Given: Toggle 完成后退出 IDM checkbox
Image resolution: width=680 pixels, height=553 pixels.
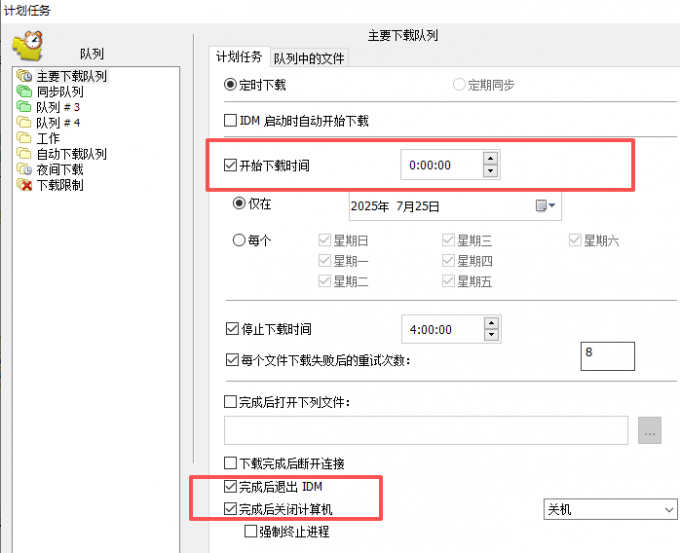Looking at the screenshot, I should click(x=230, y=486).
